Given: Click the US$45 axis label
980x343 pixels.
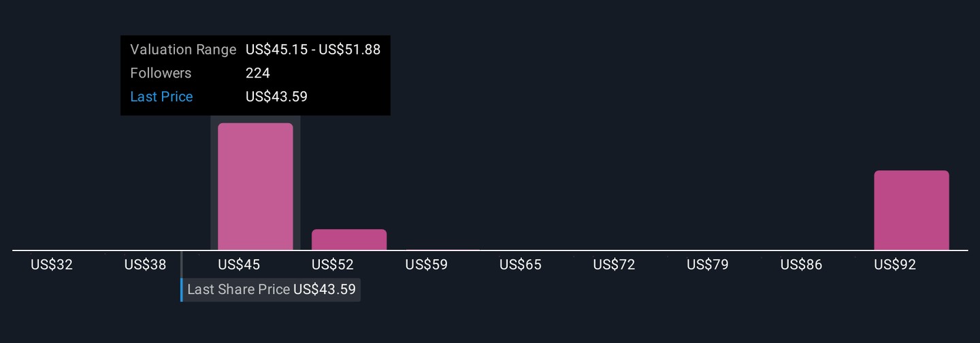Looking at the screenshot, I should pyautogui.click(x=239, y=265).
